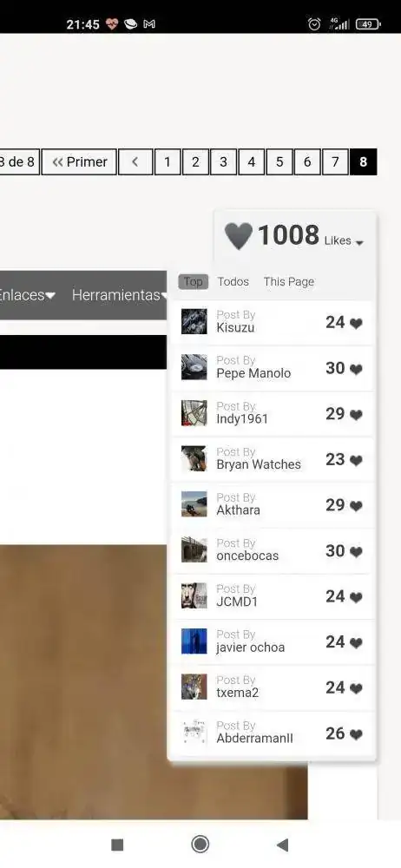Viewport: 401px width, 868px height.
Task: Click the heart icon on AbderramanII's row
Action: [356, 734]
